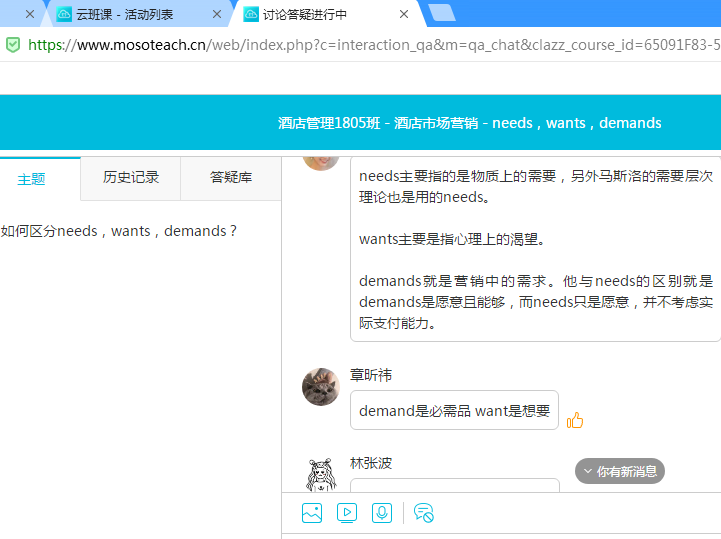Click paragraph starting 'demands就是营销中的需求'
Viewport: 721px width, 539px height.
pos(536,302)
